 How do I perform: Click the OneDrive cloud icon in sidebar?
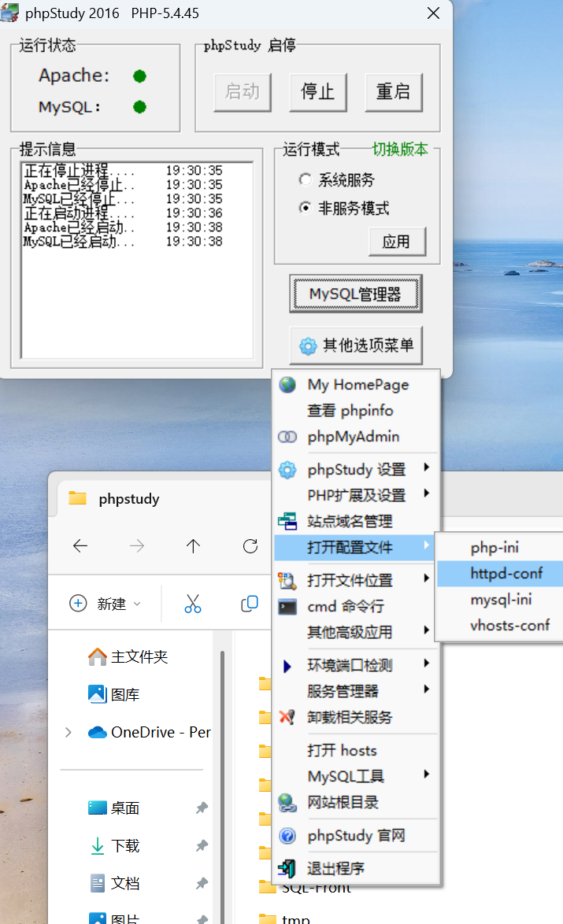tap(98, 732)
